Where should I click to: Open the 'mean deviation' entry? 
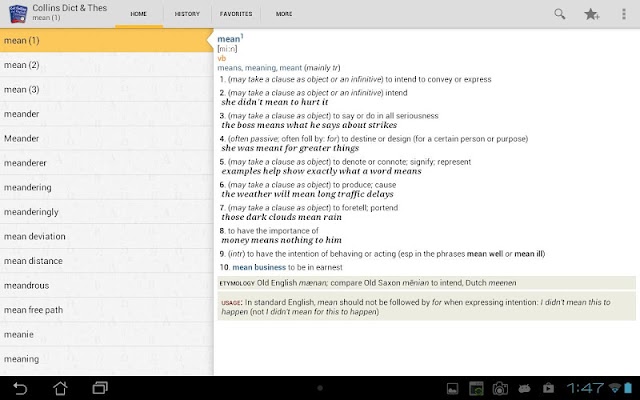click(107, 236)
